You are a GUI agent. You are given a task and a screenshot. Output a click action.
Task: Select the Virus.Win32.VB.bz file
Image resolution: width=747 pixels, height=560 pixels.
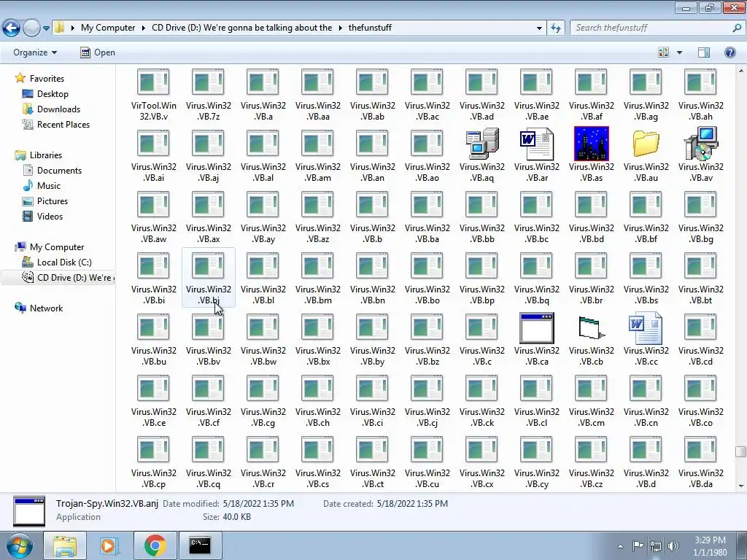click(427, 340)
